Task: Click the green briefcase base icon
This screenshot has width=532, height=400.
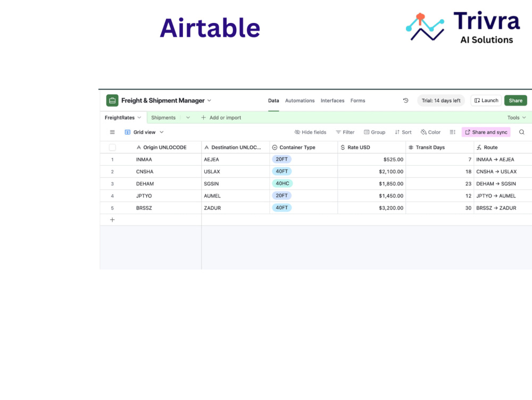Action: click(112, 101)
